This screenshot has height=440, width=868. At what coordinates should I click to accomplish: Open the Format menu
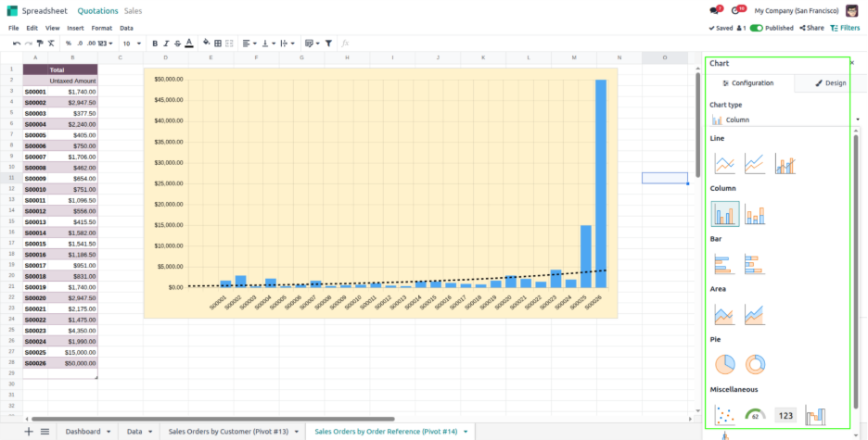coord(101,28)
